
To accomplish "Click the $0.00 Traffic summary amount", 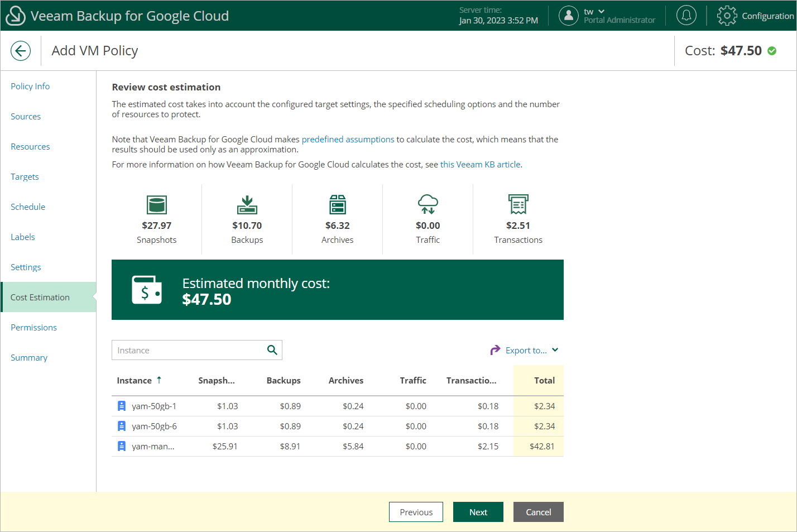I will [x=428, y=226].
